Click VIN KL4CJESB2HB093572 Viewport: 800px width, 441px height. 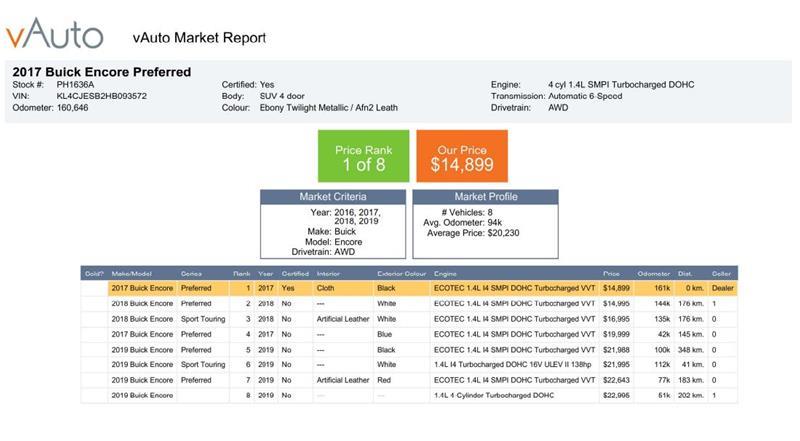coord(102,96)
